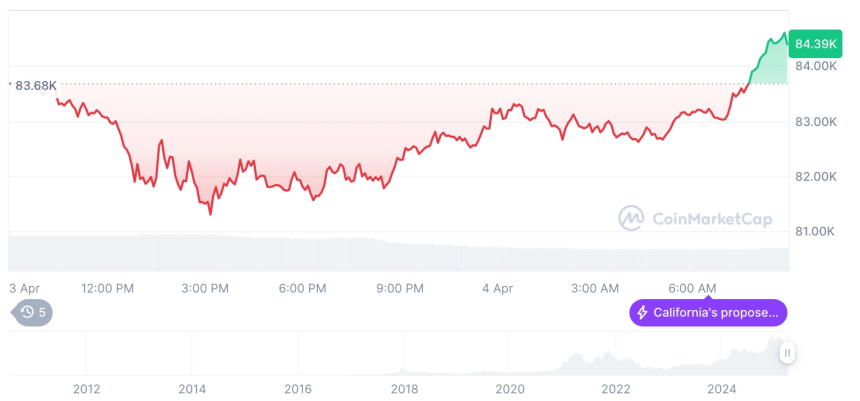Jump to 2018 on the overview timeline
Image resolution: width=860 pixels, height=401 pixels.
pos(403,389)
